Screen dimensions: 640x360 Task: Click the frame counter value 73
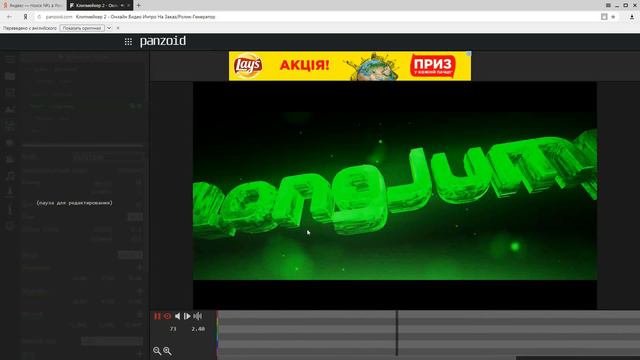[173, 329]
